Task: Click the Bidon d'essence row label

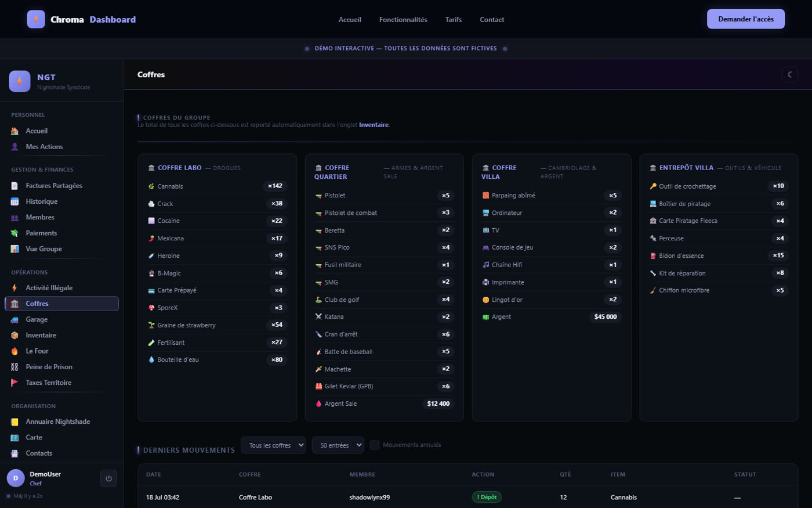Action: point(681,256)
